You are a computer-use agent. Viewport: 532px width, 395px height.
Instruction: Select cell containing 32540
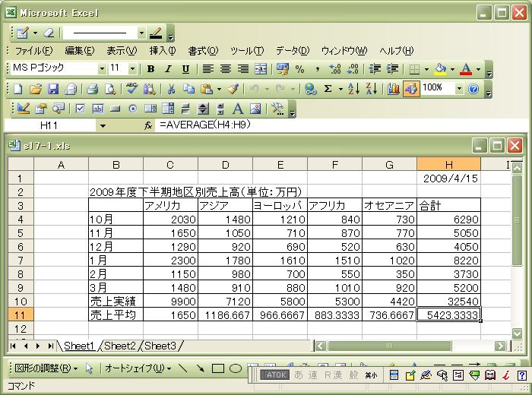click(x=448, y=301)
